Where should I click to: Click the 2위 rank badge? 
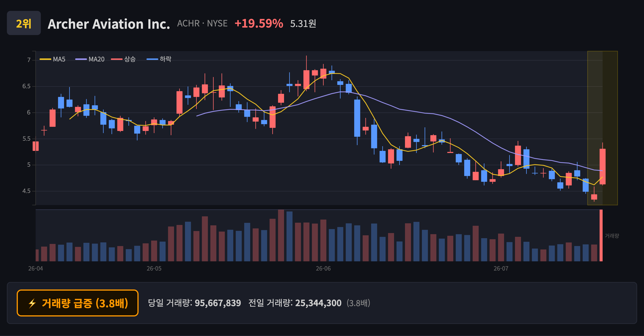point(24,23)
